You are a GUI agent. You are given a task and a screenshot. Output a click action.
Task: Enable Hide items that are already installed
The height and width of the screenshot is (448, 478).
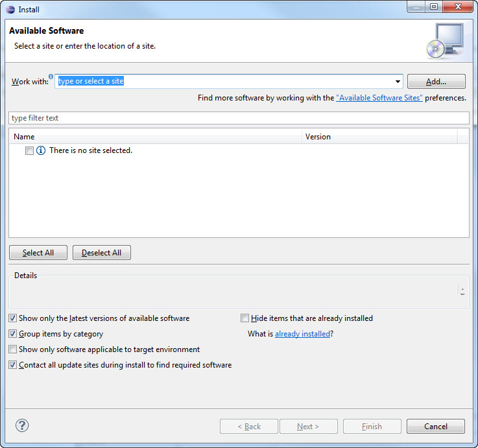pyautogui.click(x=245, y=318)
